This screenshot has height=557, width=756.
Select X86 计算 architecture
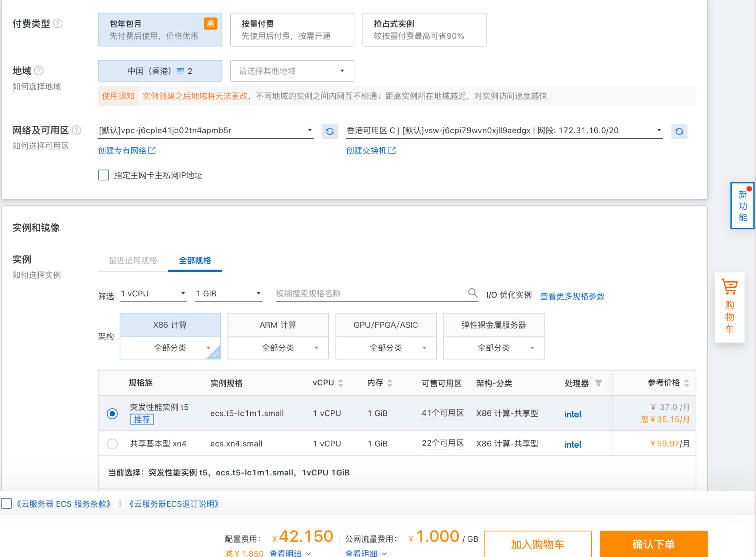[170, 325]
